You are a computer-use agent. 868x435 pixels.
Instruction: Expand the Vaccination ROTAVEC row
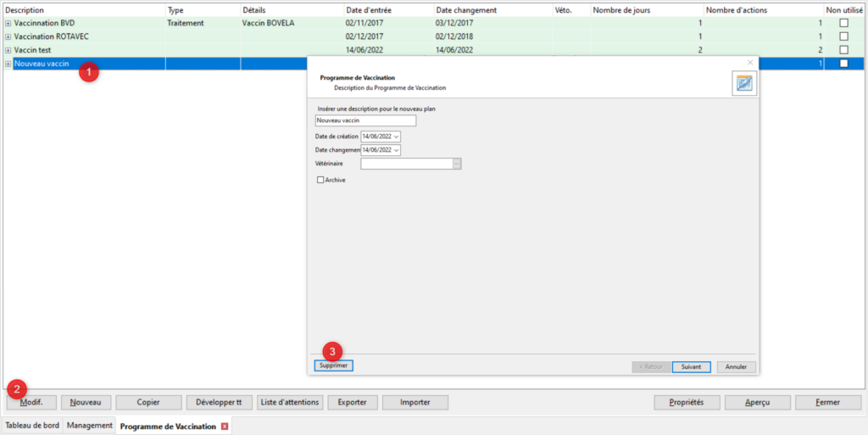tap(8, 37)
